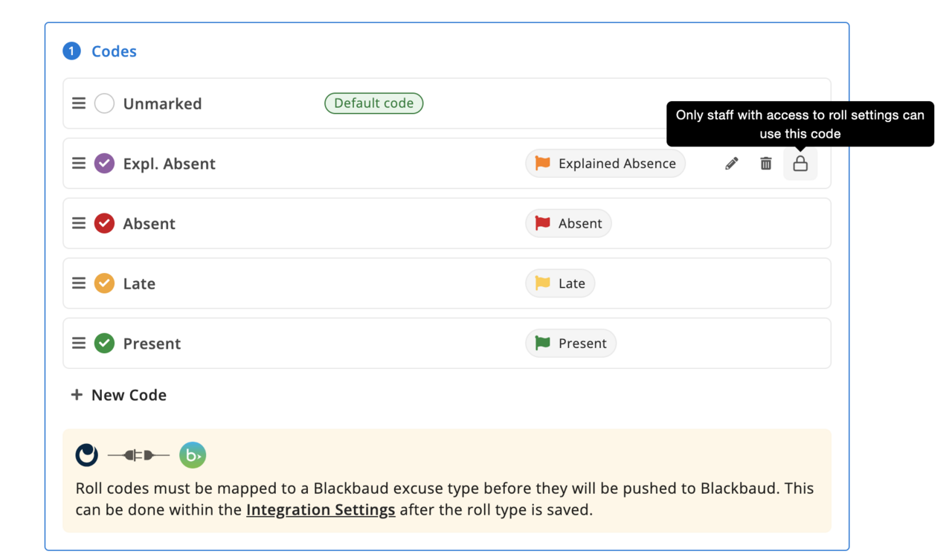Viewport: 952px width, 560px height.
Task: Click the drag handle beside Present
Action: tap(79, 344)
